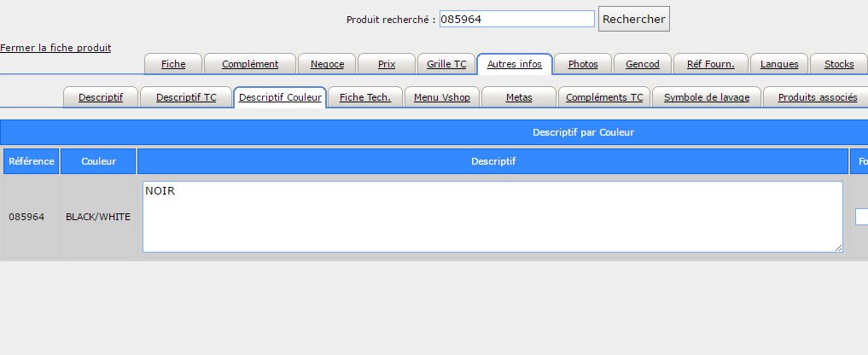This screenshot has width=868, height=355.
Task: Open the Descriptif sub-tab
Action: point(101,97)
